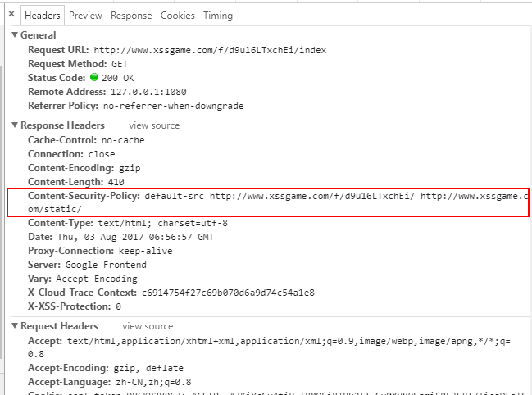Click the Request URL value
Viewport: 532px width, 395px height.
(x=210, y=50)
